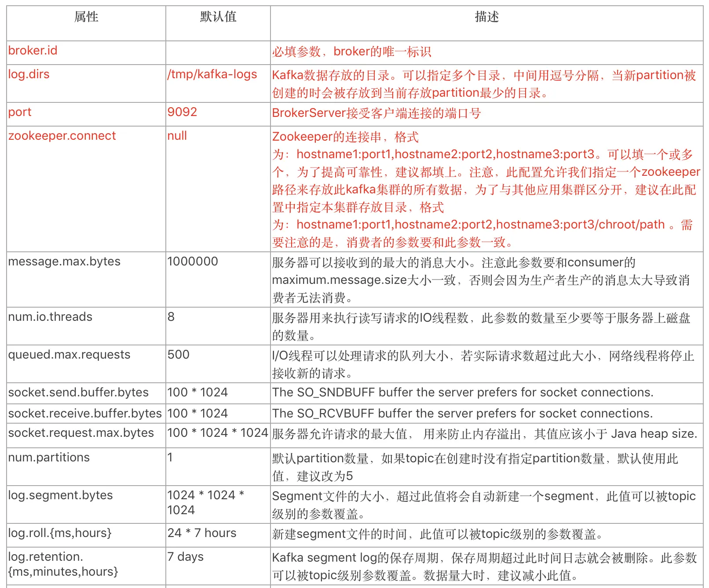Click the /tmp/kafka-logs default value

212,74
